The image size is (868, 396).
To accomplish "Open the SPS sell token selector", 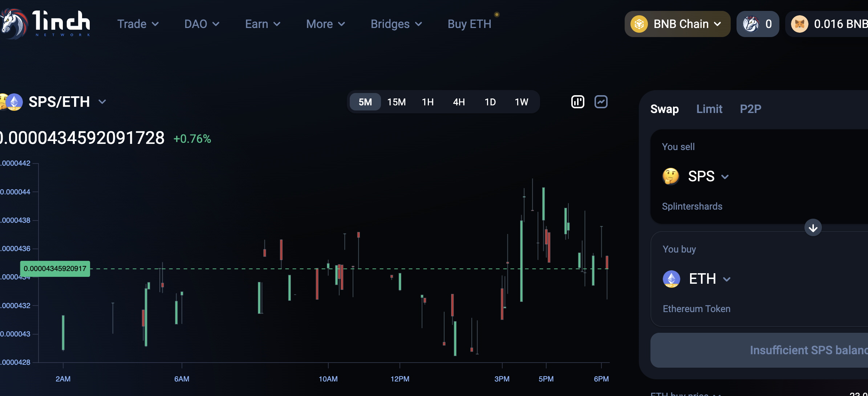I will point(695,177).
